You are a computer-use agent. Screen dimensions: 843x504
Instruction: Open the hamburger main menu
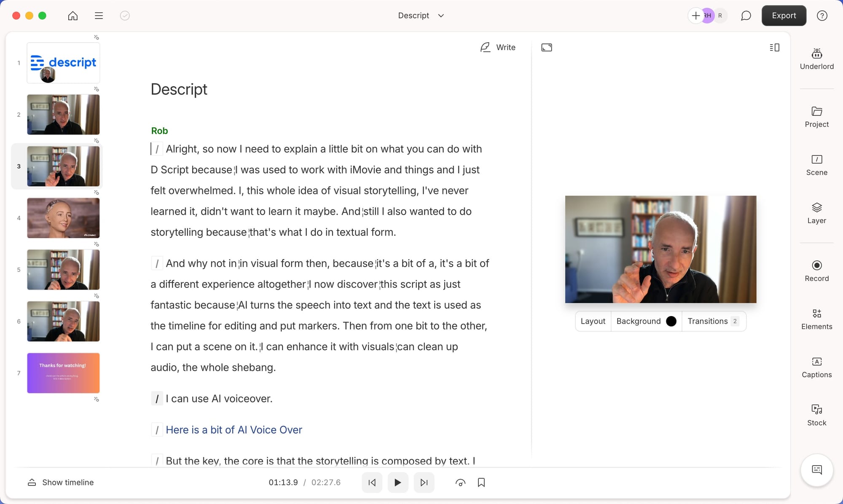(99, 16)
